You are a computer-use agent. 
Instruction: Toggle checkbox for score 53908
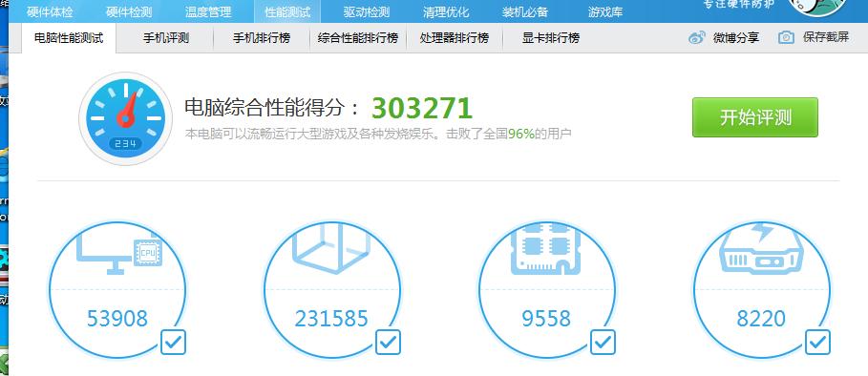click(x=173, y=343)
